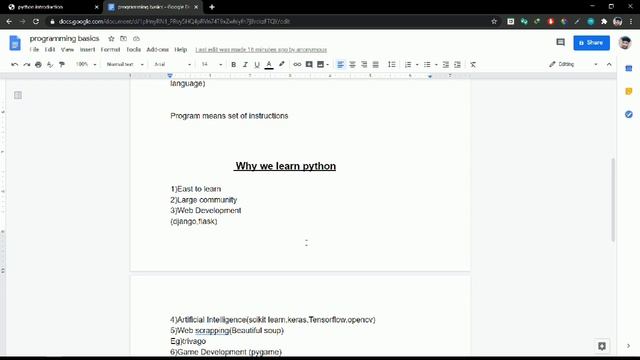Viewport: 640px width, 360px height.
Task: Click the vertical scrollbar thumb
Action: coord(613,200)
